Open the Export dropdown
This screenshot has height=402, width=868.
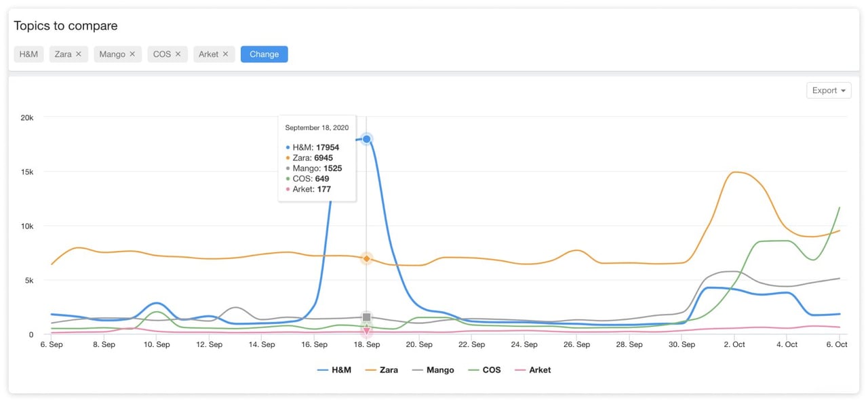pyautogui.click(x=829, y=90)
